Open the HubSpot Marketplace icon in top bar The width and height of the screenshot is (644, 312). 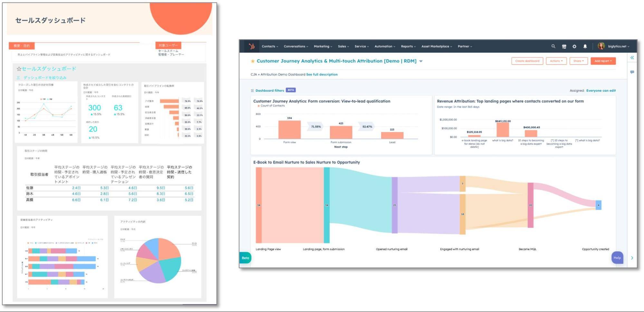point(564,46)
